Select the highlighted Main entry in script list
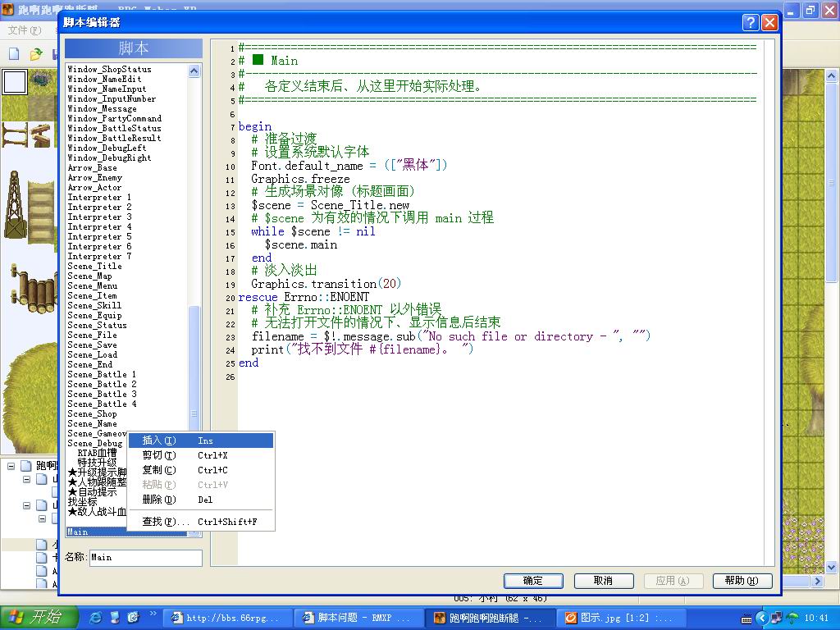This screenshot has height=630, width=840. (x=126, y=532)
